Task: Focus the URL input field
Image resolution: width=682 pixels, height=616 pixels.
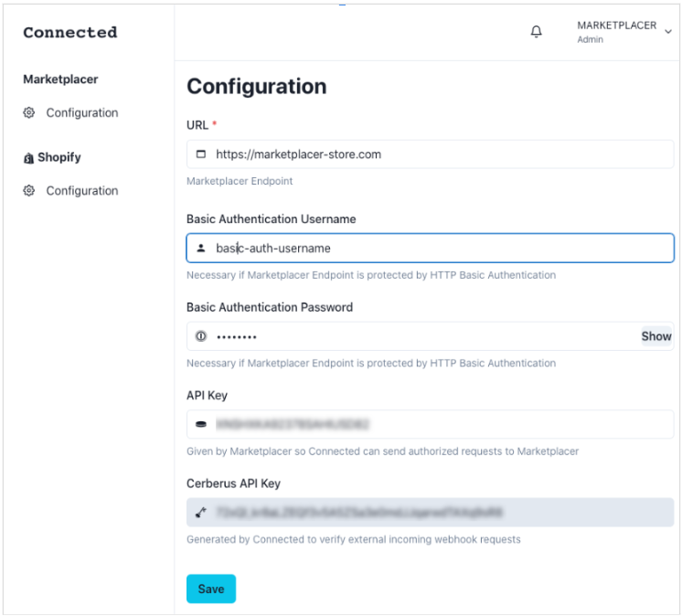Action: tap(431, 154)
